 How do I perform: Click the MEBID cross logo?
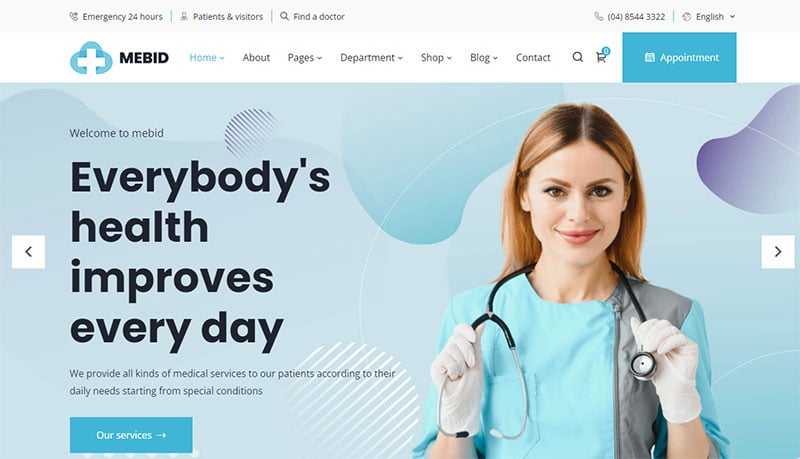coord(91,58)
